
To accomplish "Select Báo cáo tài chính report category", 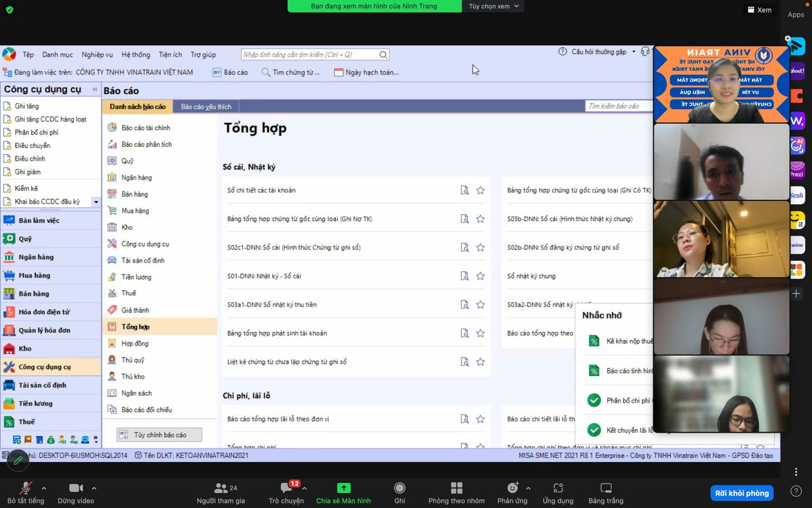I will point(146,128).
